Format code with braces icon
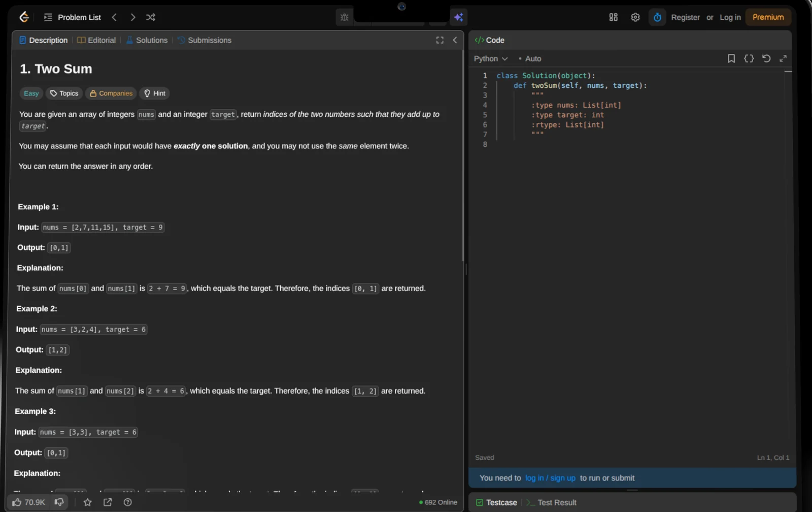 [749, 59]
